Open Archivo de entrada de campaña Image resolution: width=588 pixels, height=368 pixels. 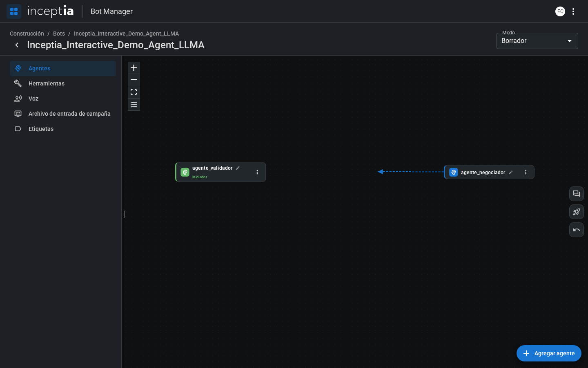[x=63, y=114]
